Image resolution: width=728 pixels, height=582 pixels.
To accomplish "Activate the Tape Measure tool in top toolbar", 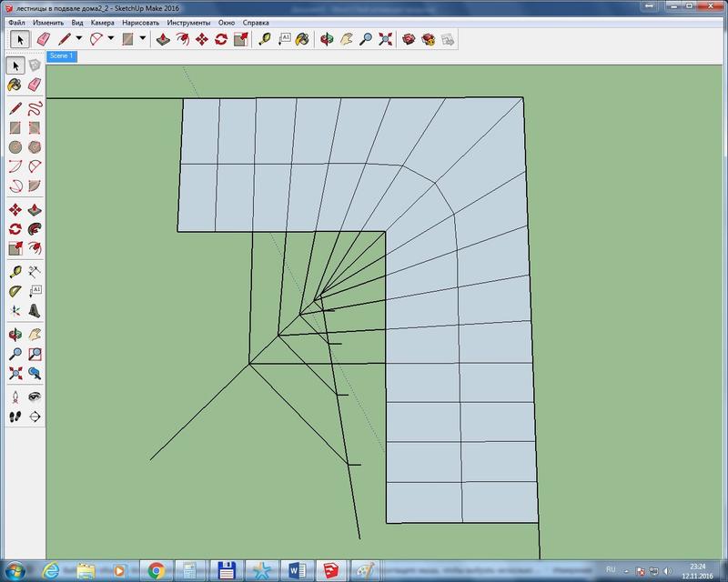I will (x=264, y=39).
